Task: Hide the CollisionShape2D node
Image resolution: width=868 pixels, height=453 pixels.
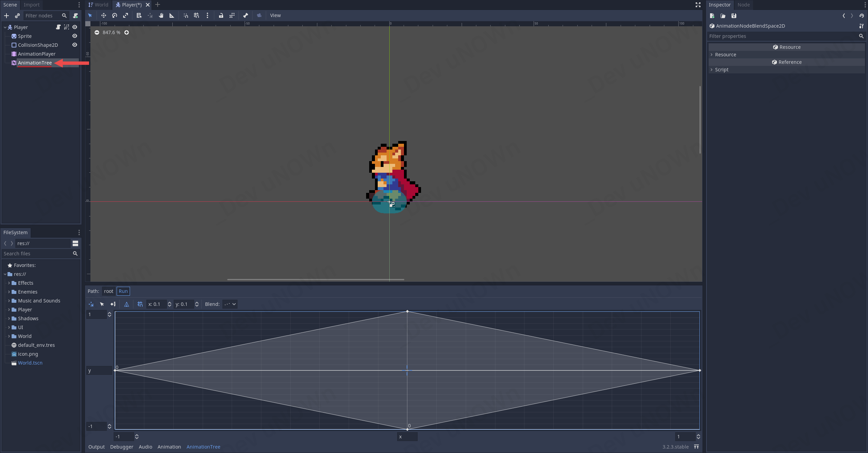Action: 75,45
